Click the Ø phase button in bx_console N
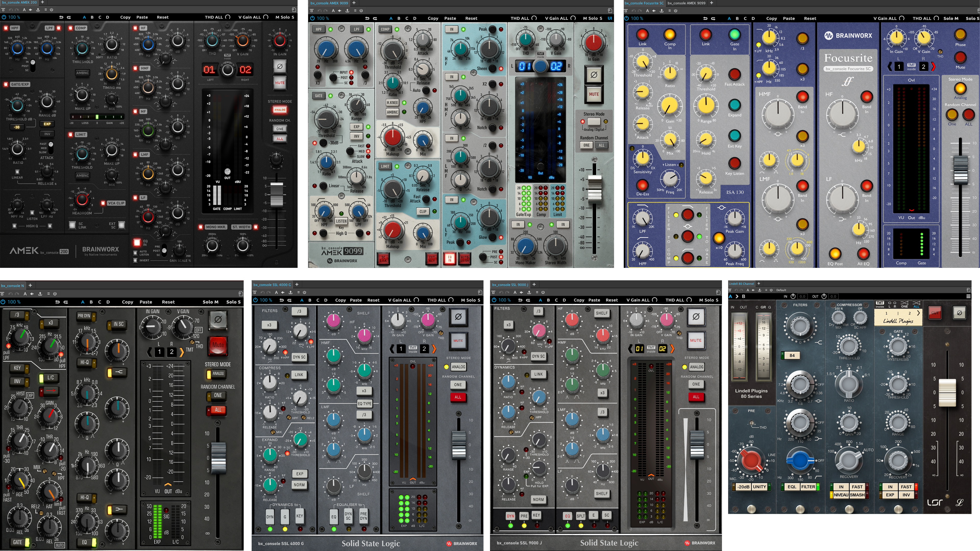980x551 pixels. tap(218, 319)
